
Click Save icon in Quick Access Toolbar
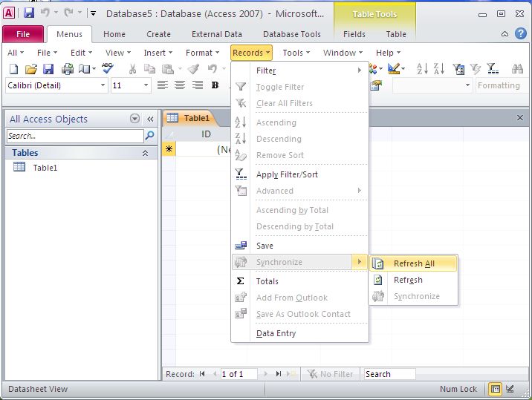coord(29,13)
